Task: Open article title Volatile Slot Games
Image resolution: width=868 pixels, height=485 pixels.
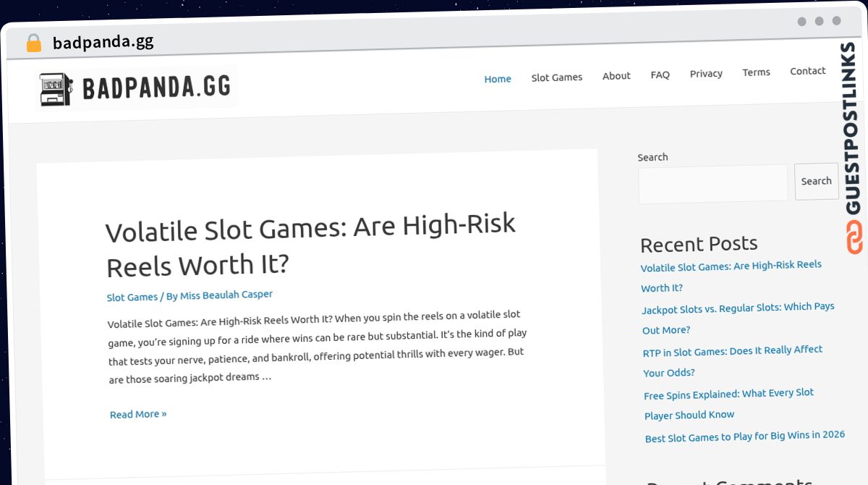Action: click(x=311, y=246)
